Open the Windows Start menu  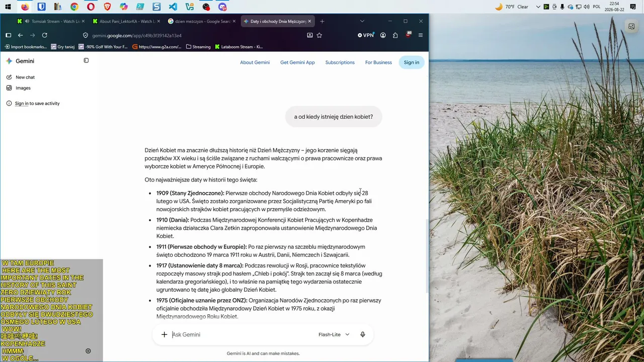tap(8, 7)
